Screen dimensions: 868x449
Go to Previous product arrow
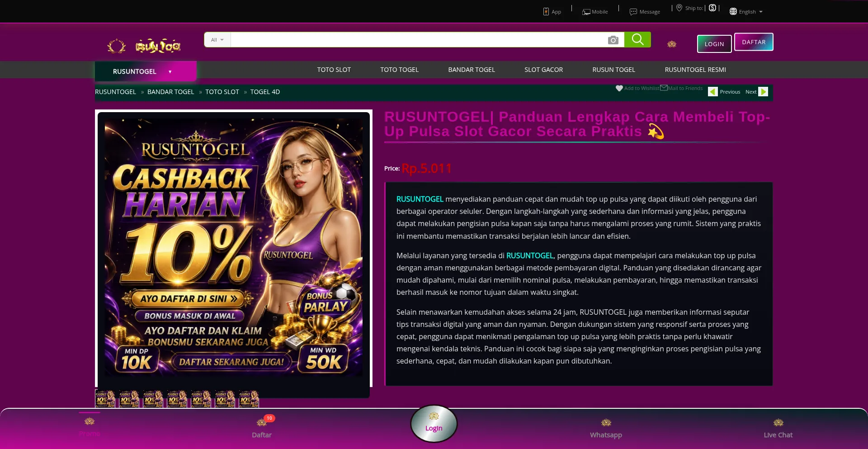click(713, 92)
